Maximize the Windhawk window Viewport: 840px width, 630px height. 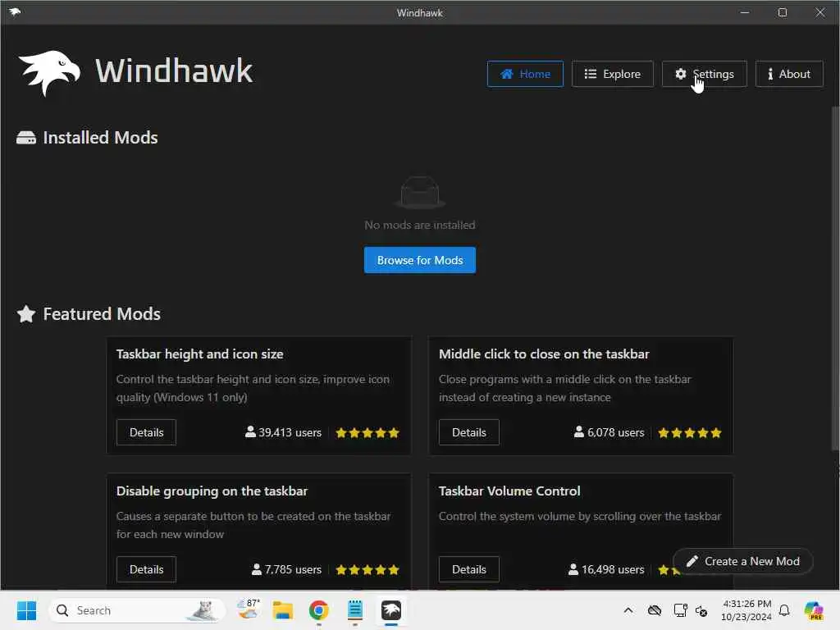point(782,12)
